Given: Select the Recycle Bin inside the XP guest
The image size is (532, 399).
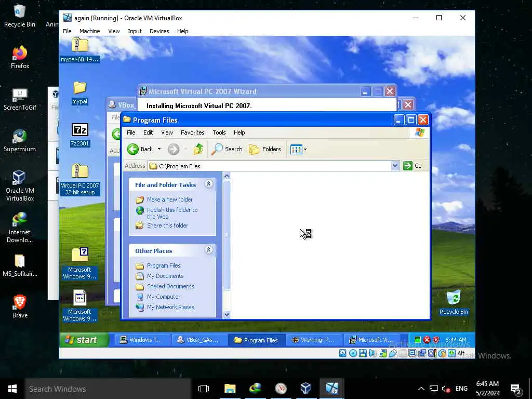Looking at the screenshot, I should (454, 302).
